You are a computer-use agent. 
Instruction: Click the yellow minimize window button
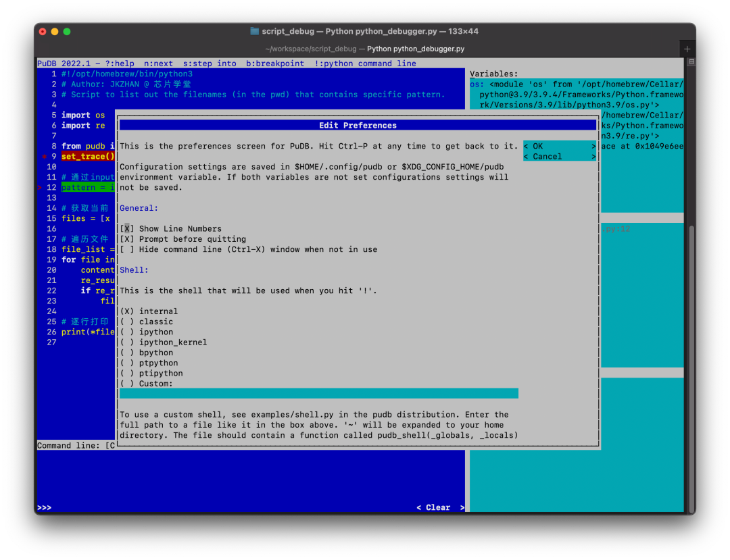click(x=55, y=32)
